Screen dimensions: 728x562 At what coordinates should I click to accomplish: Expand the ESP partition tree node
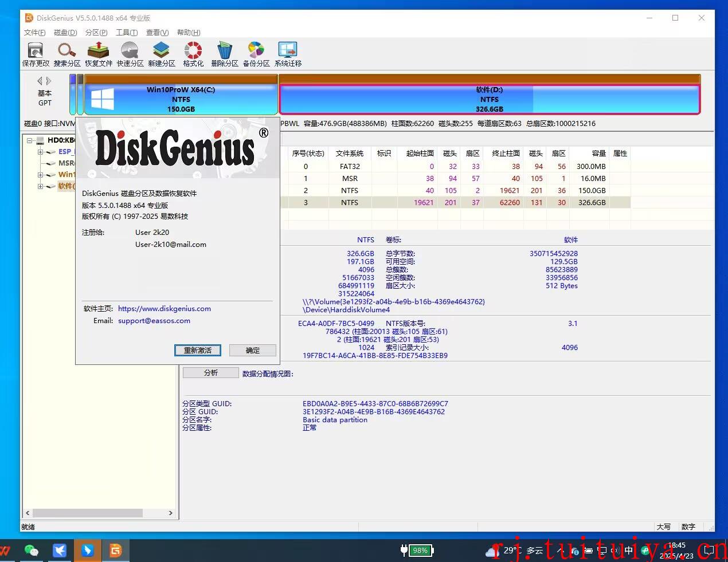coord(40,152)
